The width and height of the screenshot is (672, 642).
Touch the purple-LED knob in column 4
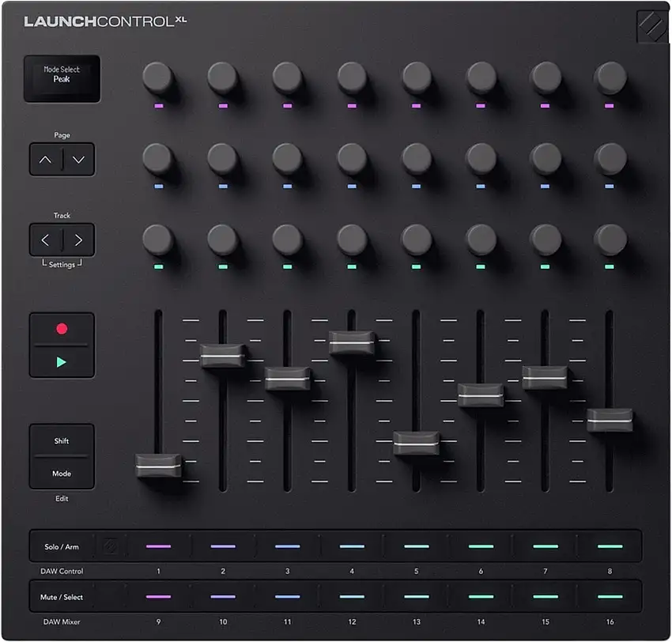tap(353, 78)
